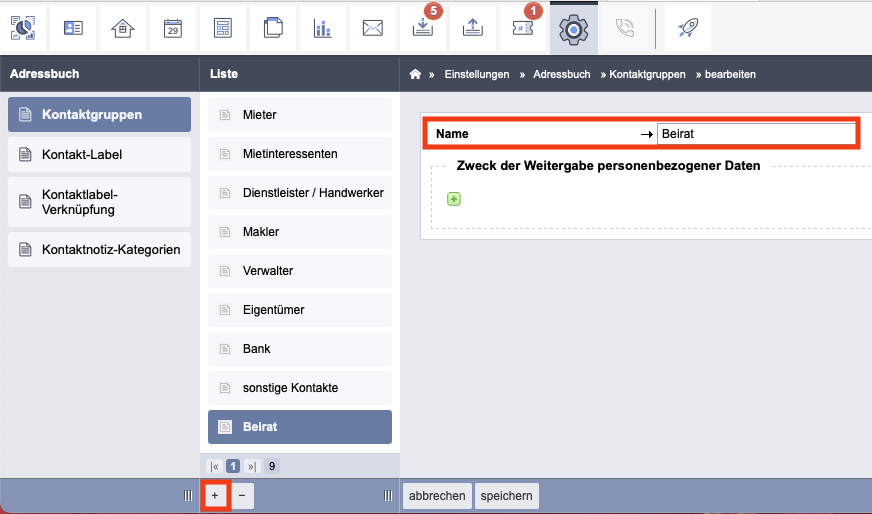Click the Zweck der Weitergabe personenbezogener Daten heading
The width and height of the screenshot is (872, 514).
click(x=608, y=166)
